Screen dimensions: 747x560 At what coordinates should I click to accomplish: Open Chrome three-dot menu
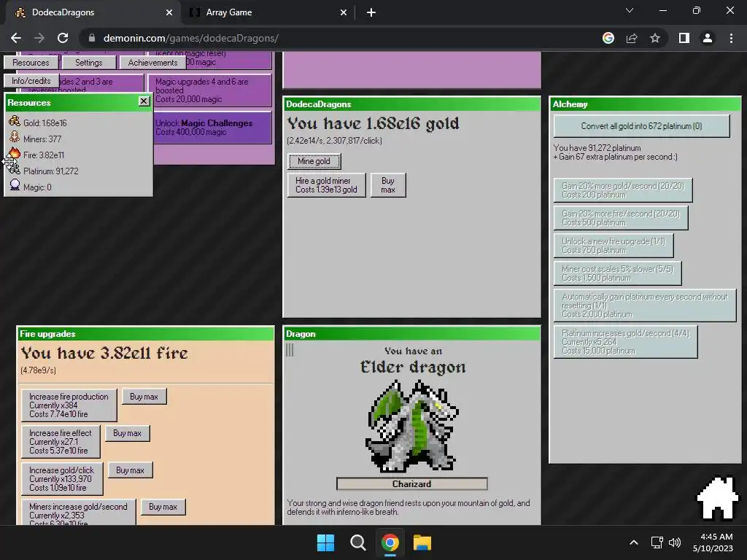click(x=731, y=38)
